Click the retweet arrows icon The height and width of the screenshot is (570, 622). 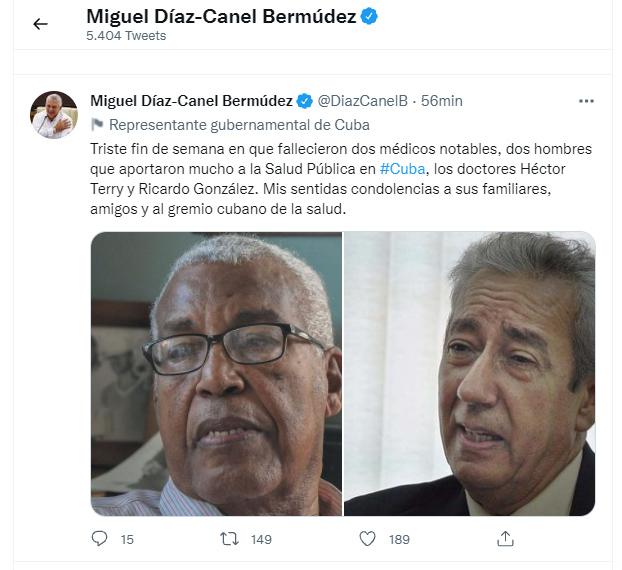tap(229, 539)
